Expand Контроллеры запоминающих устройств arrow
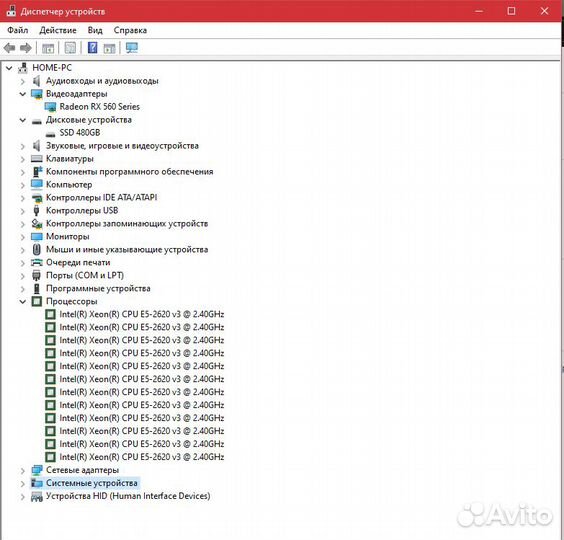This screenshot has height=540, width=564. 23,224
